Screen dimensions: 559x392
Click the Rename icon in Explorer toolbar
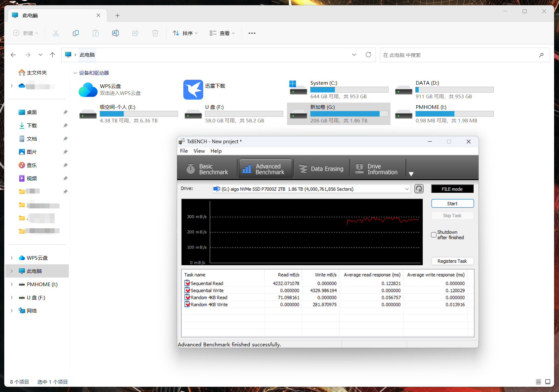point(116,33)
